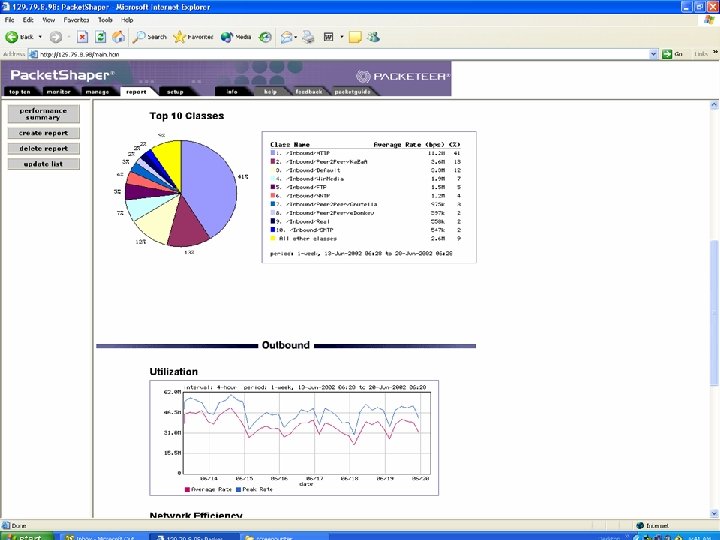Open the Back button history dropdown arrow
Screen dimensions: 720x540
[x=40, y=37]
